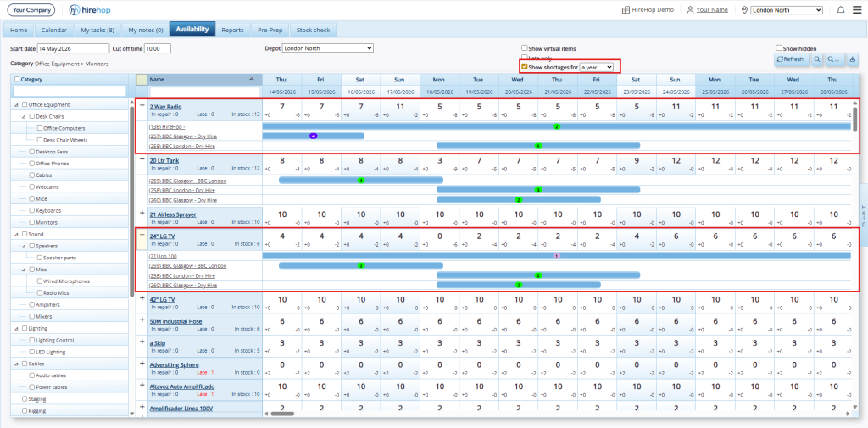Expand the 21 Airless Sprayer row
The image size is (868, 428).
(142, 214)
